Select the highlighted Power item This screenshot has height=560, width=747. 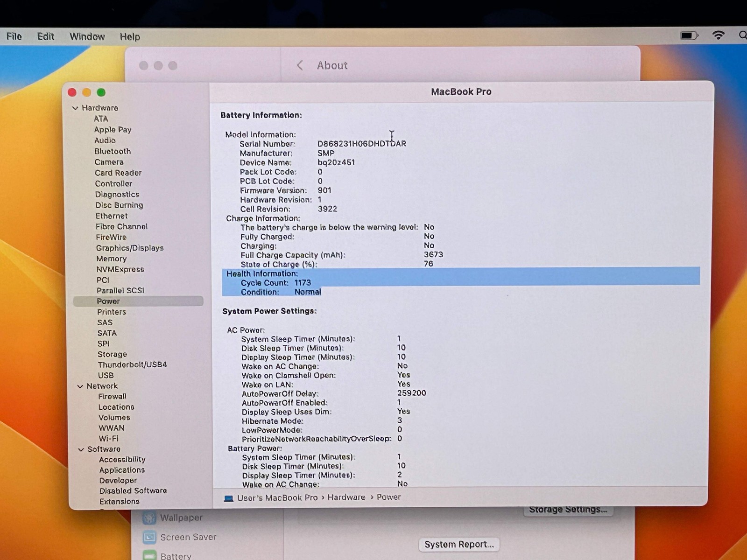tap(138, 301)
